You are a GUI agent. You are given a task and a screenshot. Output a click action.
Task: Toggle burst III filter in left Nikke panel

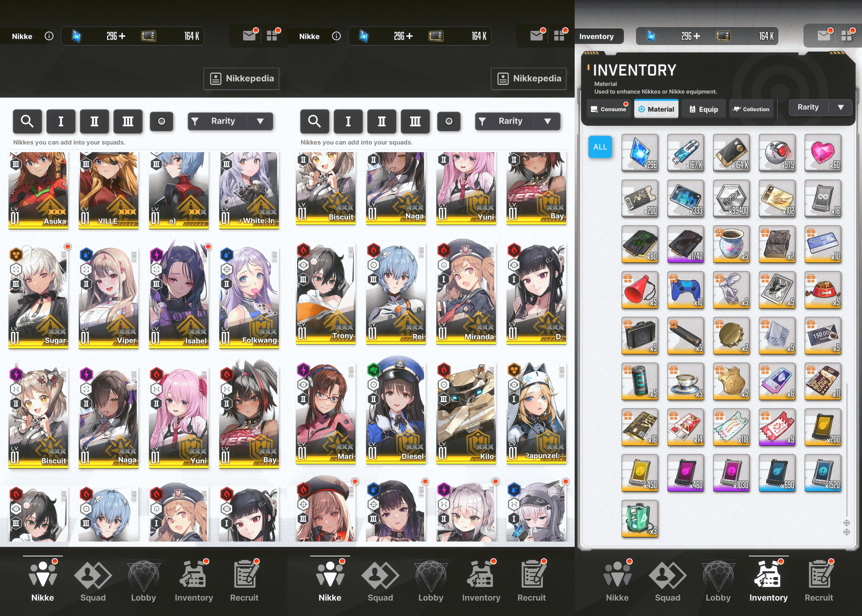point(128,121)
